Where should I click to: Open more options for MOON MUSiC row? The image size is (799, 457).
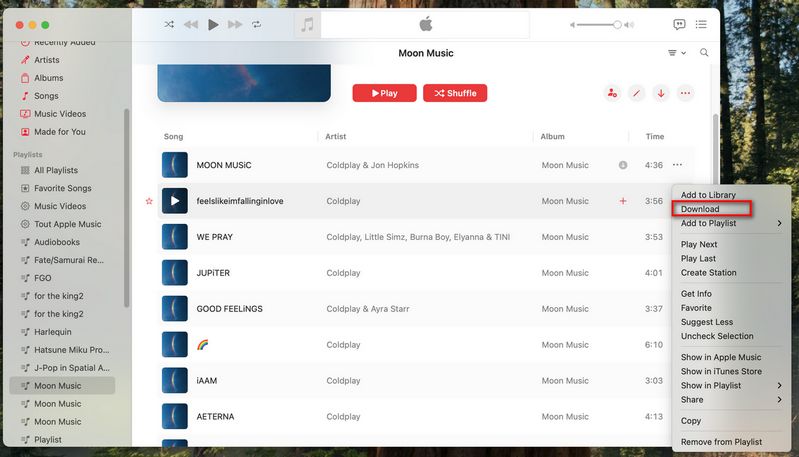coord(677,165)
